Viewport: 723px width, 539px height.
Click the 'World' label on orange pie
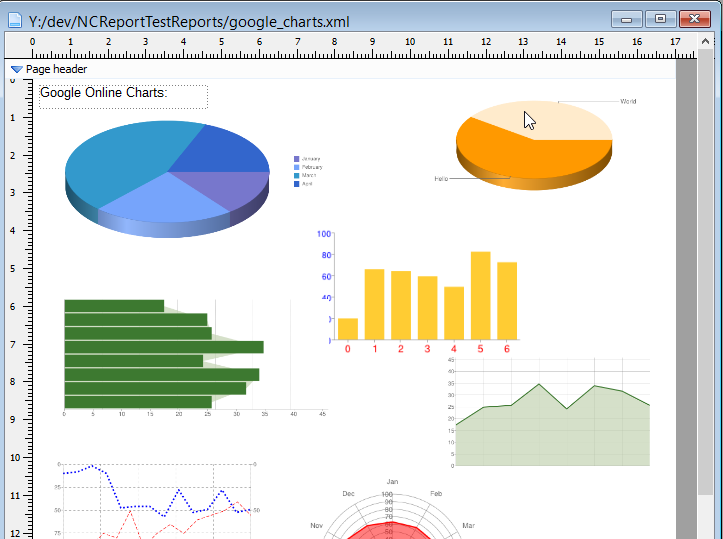pos(628,101)
